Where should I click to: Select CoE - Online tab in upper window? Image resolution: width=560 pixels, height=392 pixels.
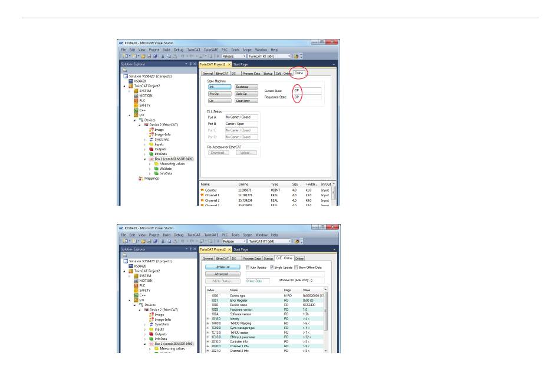click(x=283, y=74)
